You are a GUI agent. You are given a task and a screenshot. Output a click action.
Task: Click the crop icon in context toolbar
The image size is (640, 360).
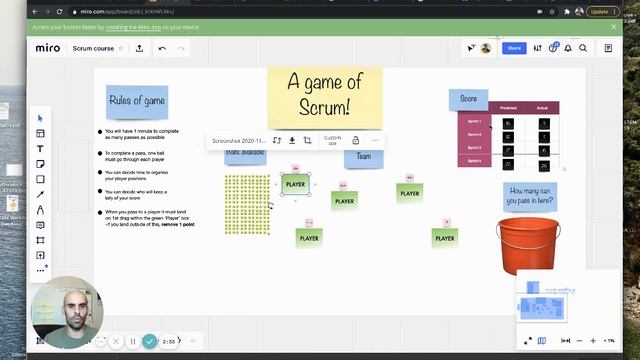point(307,140)
